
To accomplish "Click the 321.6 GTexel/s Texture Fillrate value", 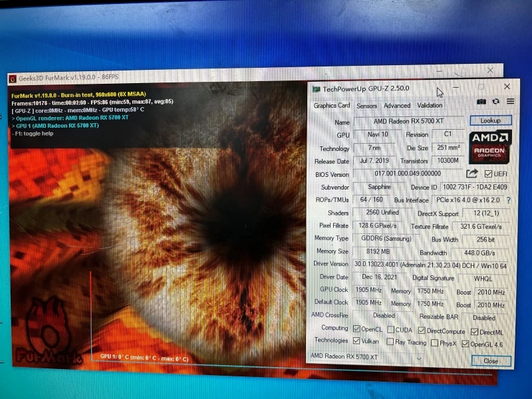I will coord(480,227).
